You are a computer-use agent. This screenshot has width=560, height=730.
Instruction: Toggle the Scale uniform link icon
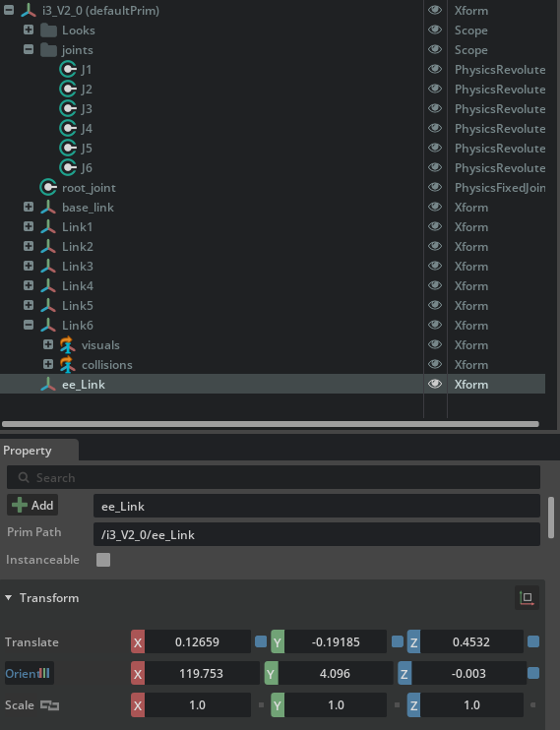pos(49,705)
